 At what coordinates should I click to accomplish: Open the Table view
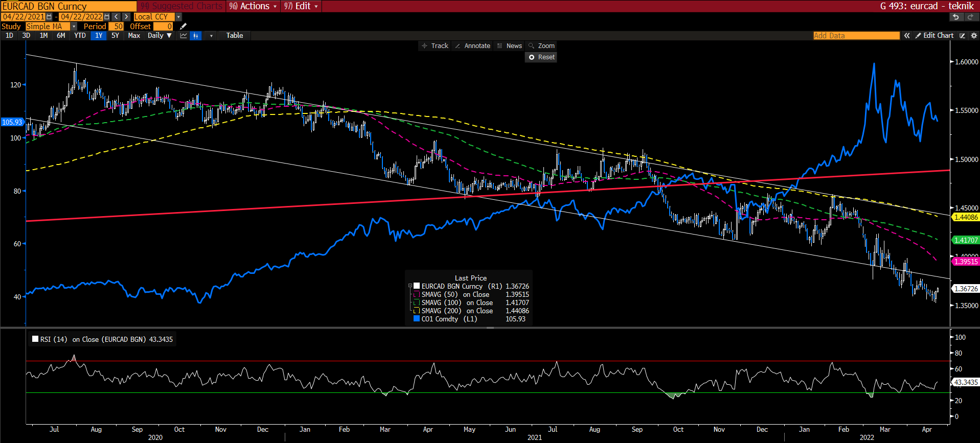[235, 35]
